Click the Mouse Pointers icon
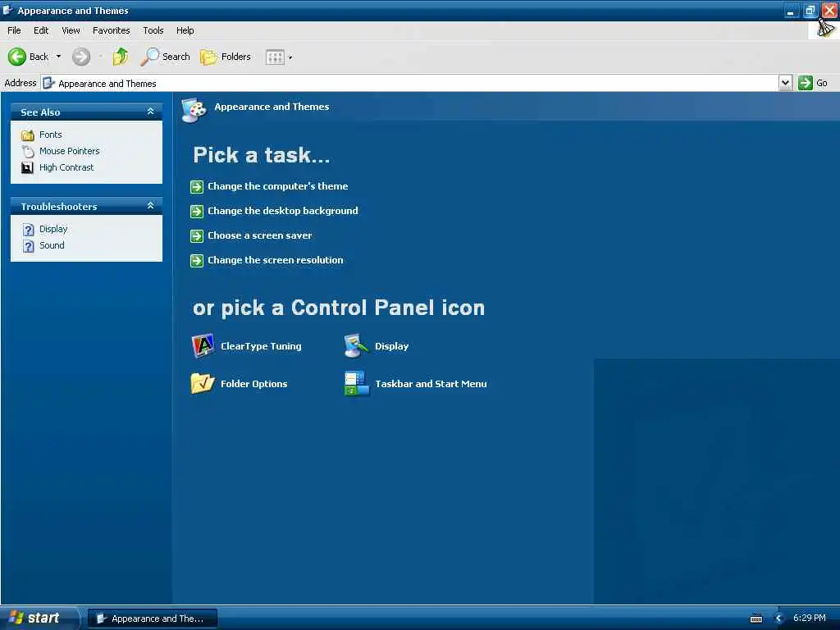Viewport: 840px width, 630px height. [28, 152]
